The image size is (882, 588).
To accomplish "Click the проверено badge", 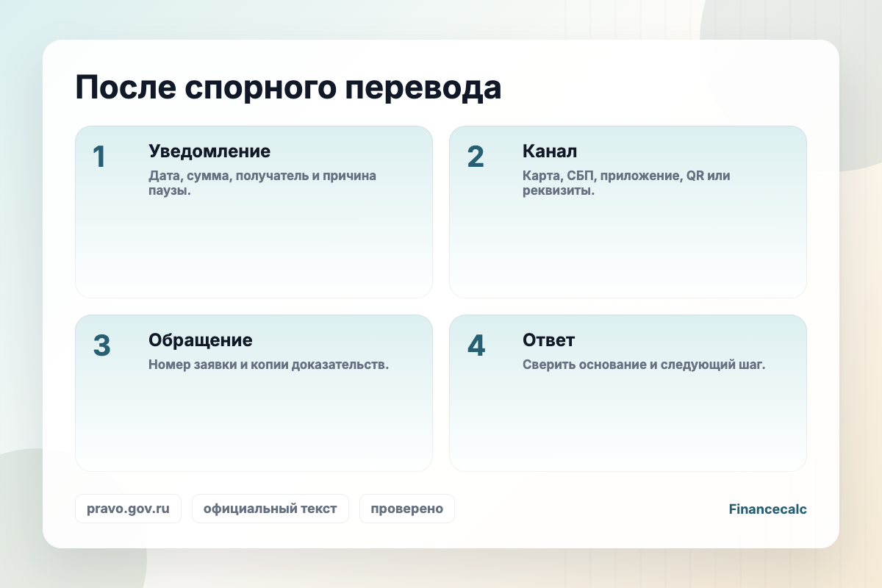I will [x=406, y=509].
